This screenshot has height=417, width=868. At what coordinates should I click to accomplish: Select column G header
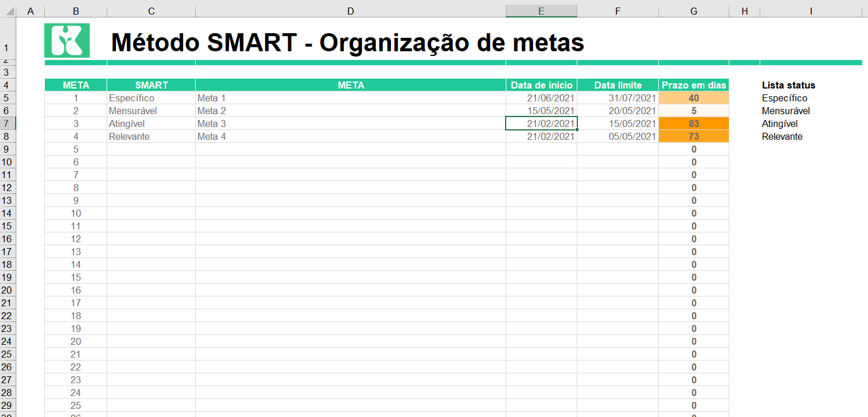click(694, 11)
